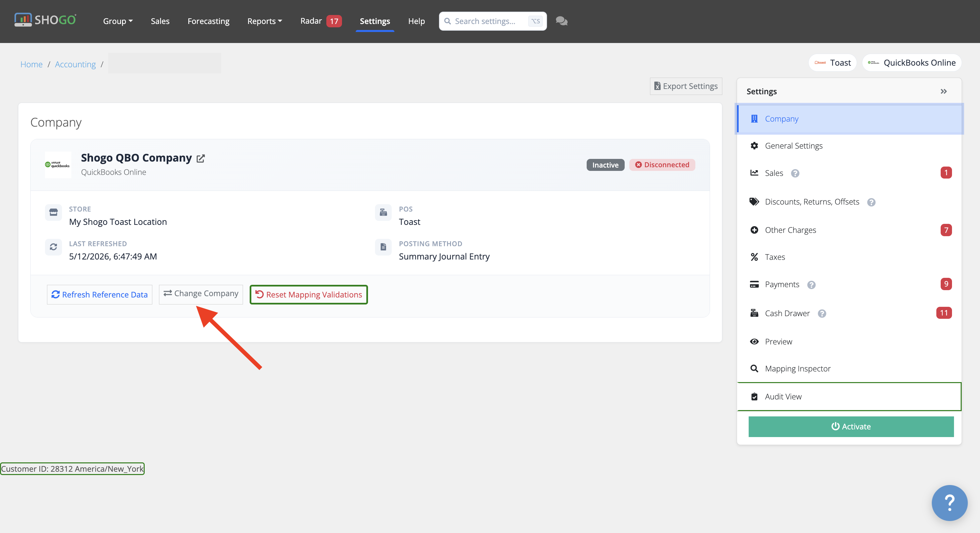The height and width of the screenshot is (533, 980).
Task: Click the Inactive status badge
Action: [x=605, y=165]
